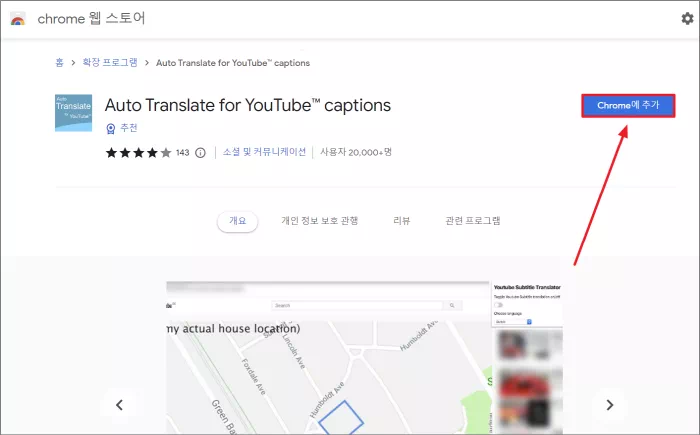
Task: Toggle the subtitle translation switch in preview
Action: point(498,305)
